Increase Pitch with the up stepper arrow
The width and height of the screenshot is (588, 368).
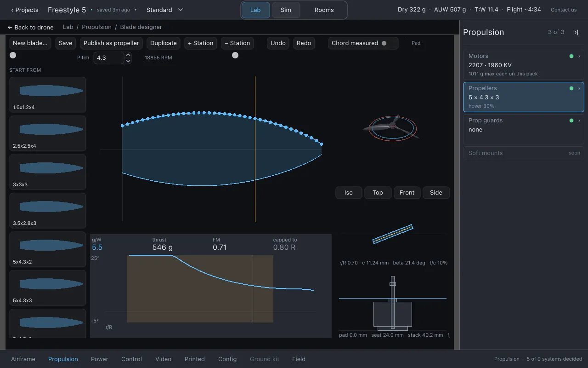coord(128,55)
